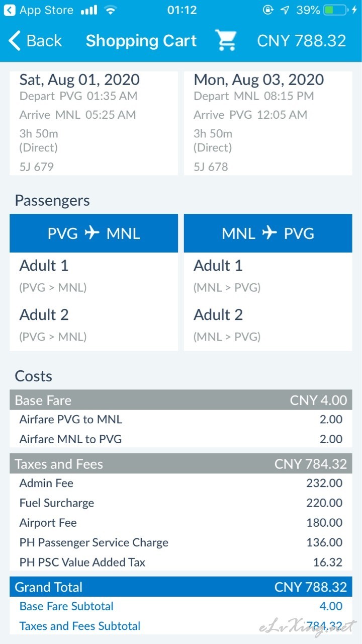Tap the App Store return icon

click(9, 10)
